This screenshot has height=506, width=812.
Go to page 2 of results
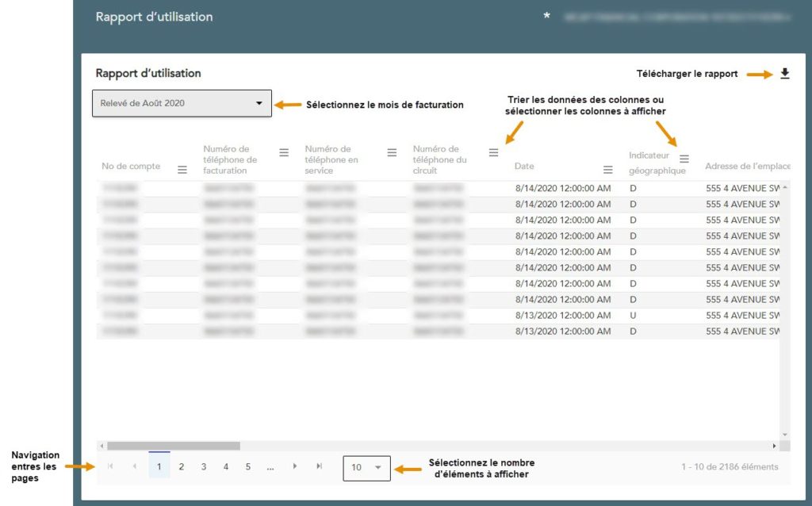[181, 467]
